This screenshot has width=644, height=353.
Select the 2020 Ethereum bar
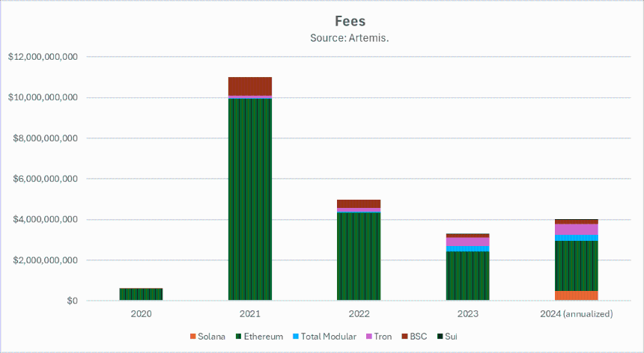(141, 294)
